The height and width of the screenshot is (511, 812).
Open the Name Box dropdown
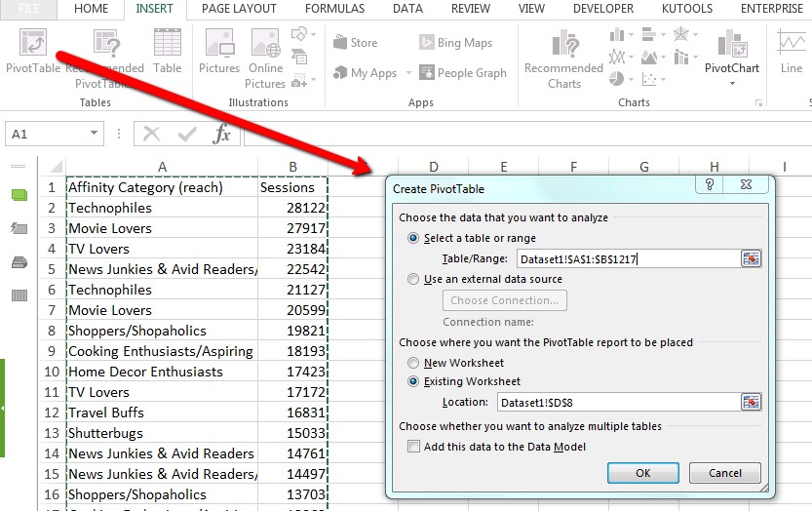(x=95, y=134)
